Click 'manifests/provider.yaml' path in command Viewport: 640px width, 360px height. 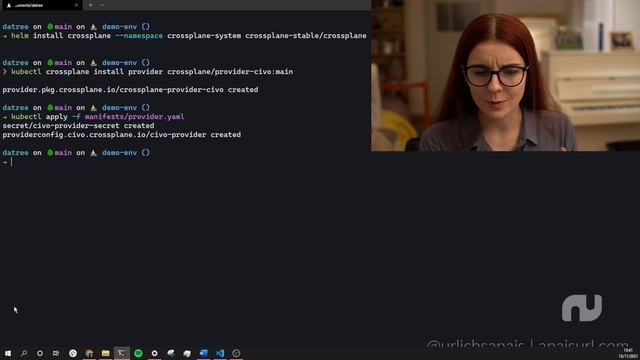coord(134,117)
